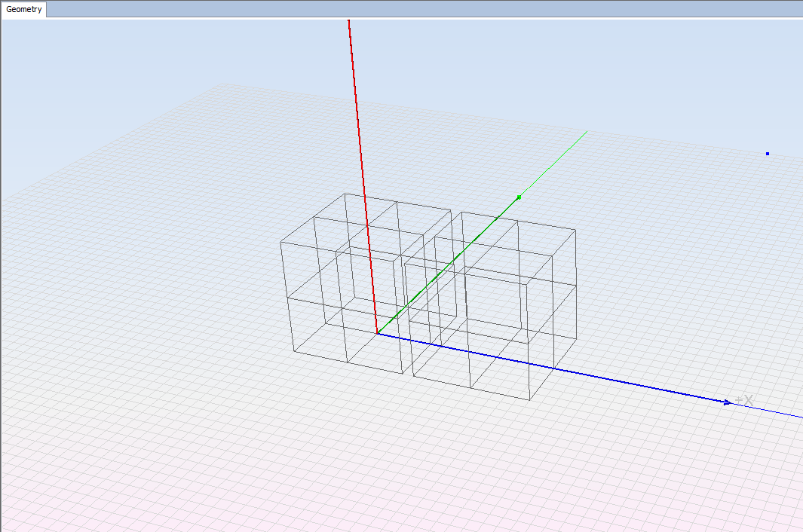Select the left wireframe box's bottom-front-left corner
This screenshot has width=803, height=532.
(x=293, y=351)
